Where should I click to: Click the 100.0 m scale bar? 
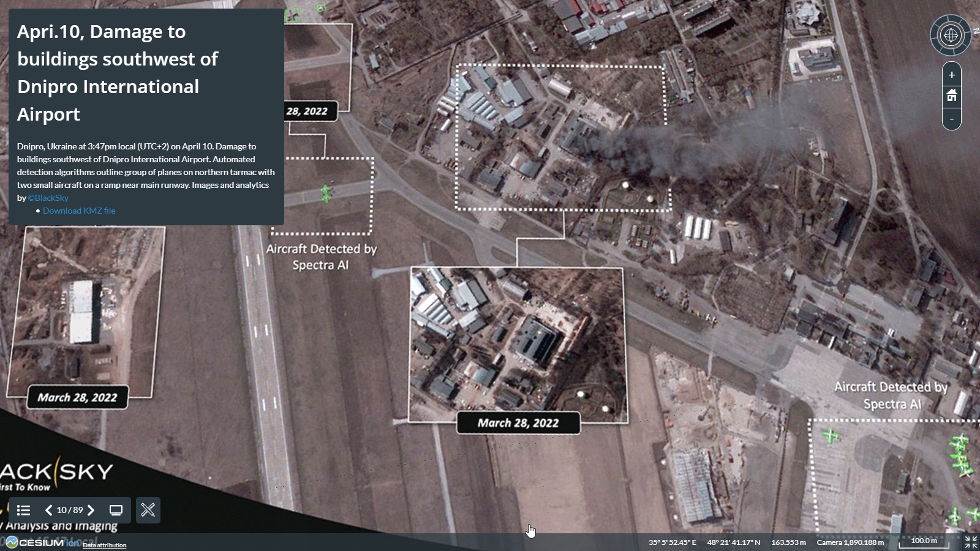point(924,542)
